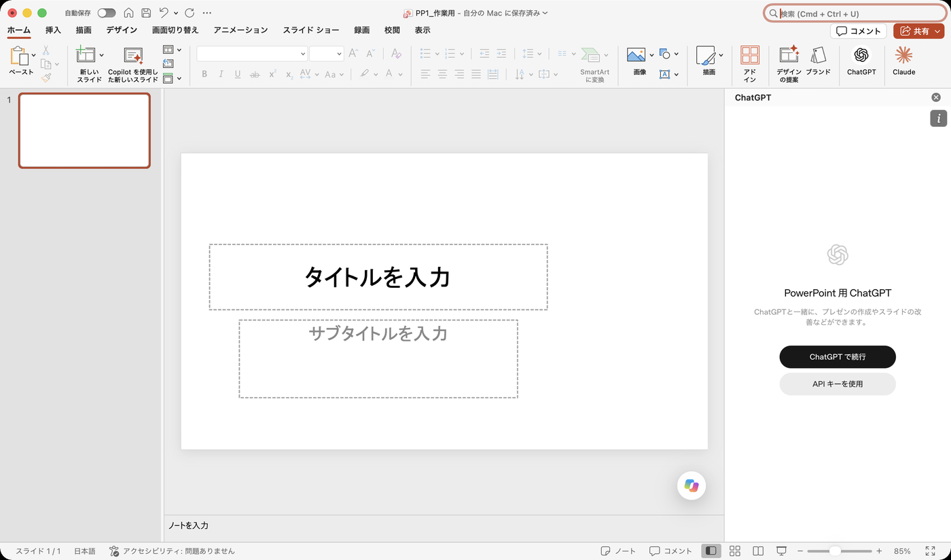Click Copilot new slide icon

click(x=133, y=56)
